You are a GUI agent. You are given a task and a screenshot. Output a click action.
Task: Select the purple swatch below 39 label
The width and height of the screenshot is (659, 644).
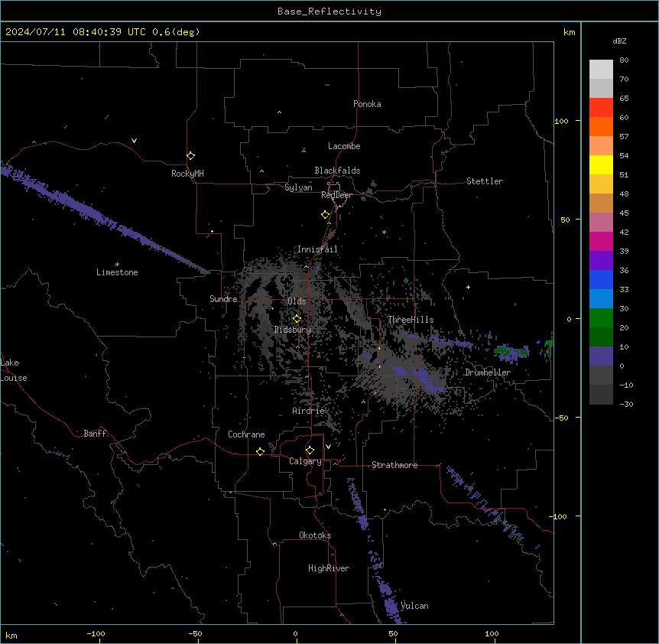pos(601,261)
